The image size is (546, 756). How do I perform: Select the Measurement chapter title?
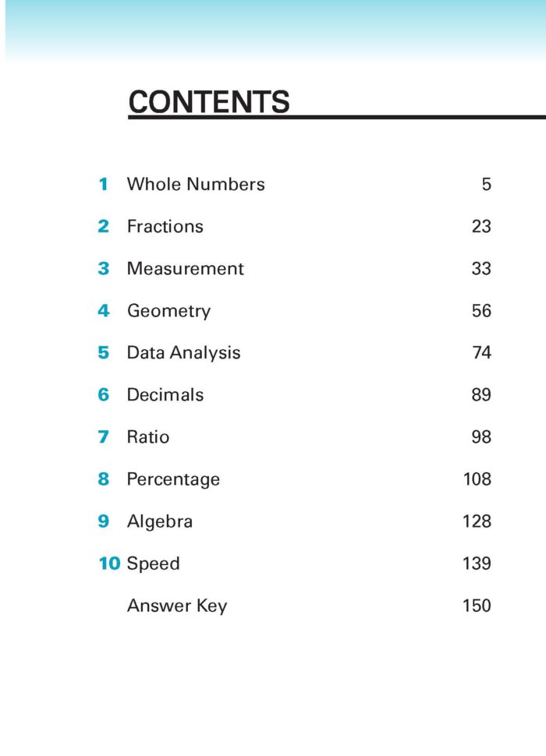(185, 269)
